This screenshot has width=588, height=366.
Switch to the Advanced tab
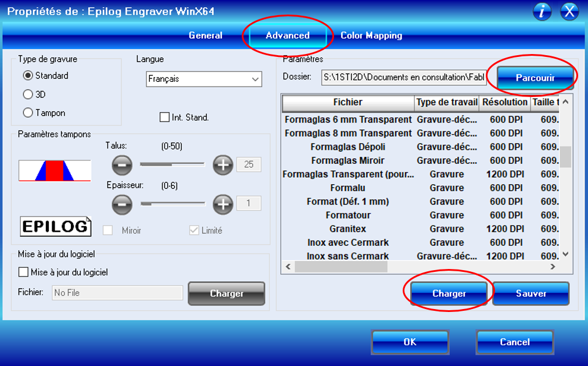(x=288, y=35)
